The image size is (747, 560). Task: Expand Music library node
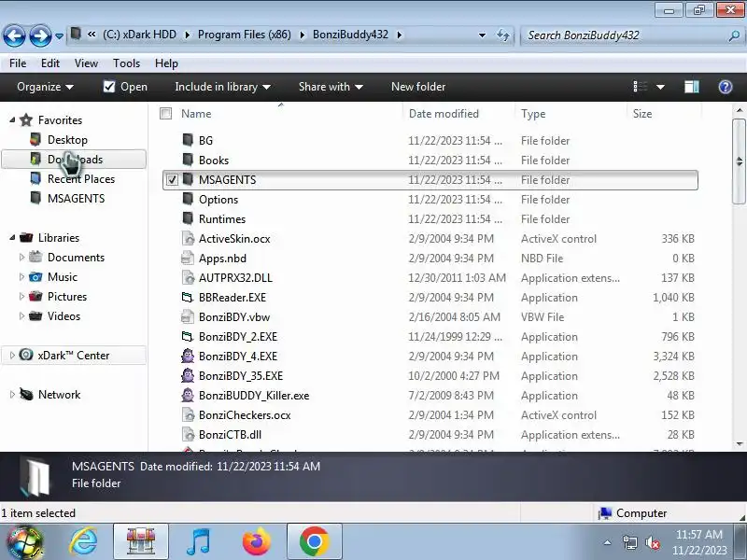tap(21, 276)
